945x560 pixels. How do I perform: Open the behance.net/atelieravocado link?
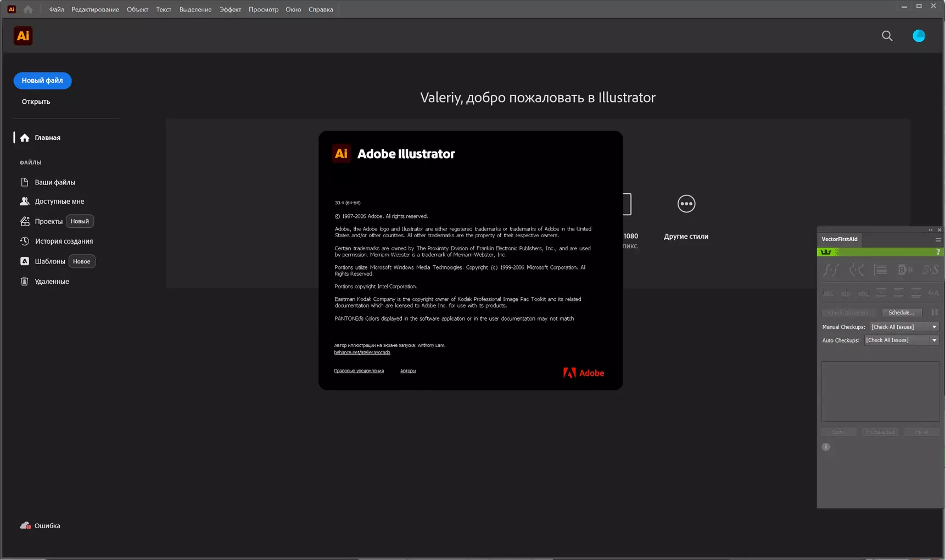tap(362, 352)
